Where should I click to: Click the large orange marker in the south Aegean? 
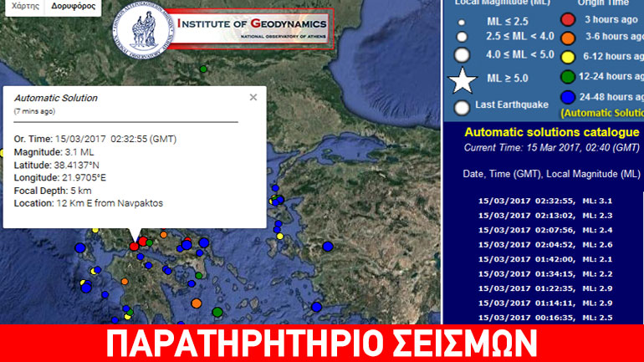(x=197, y=303)
